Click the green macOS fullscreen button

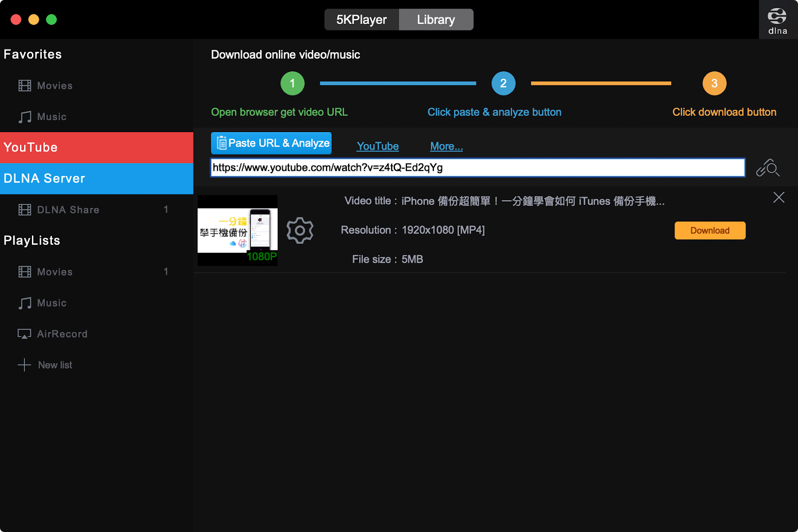[51, 19]
